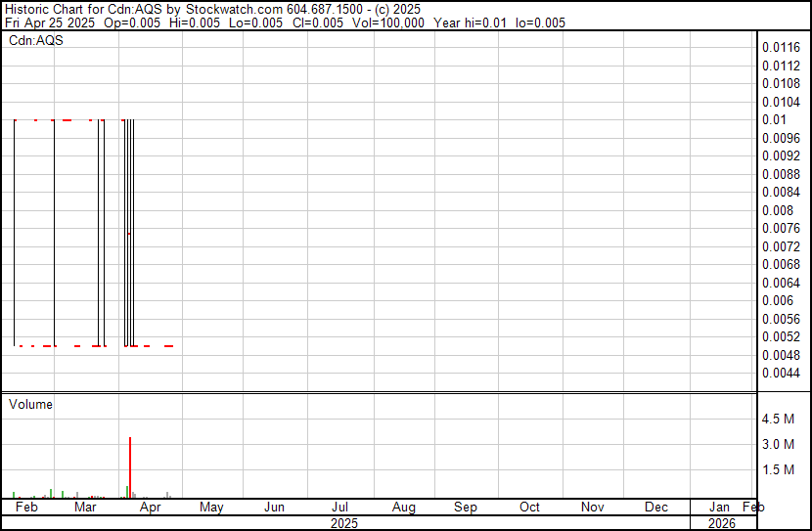Click the Oct month label on the time axis
The image size is (812, 531).
[529, 507]
